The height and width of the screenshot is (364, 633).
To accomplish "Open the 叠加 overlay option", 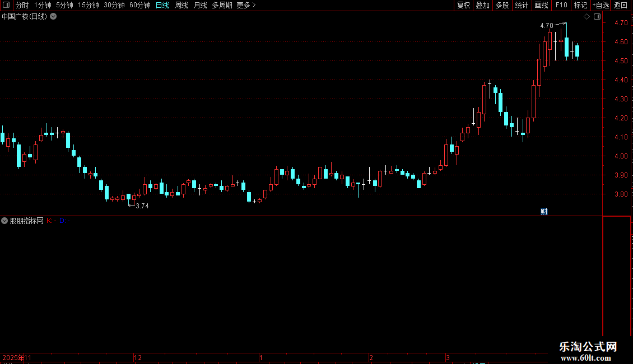I will coord(482,5).
